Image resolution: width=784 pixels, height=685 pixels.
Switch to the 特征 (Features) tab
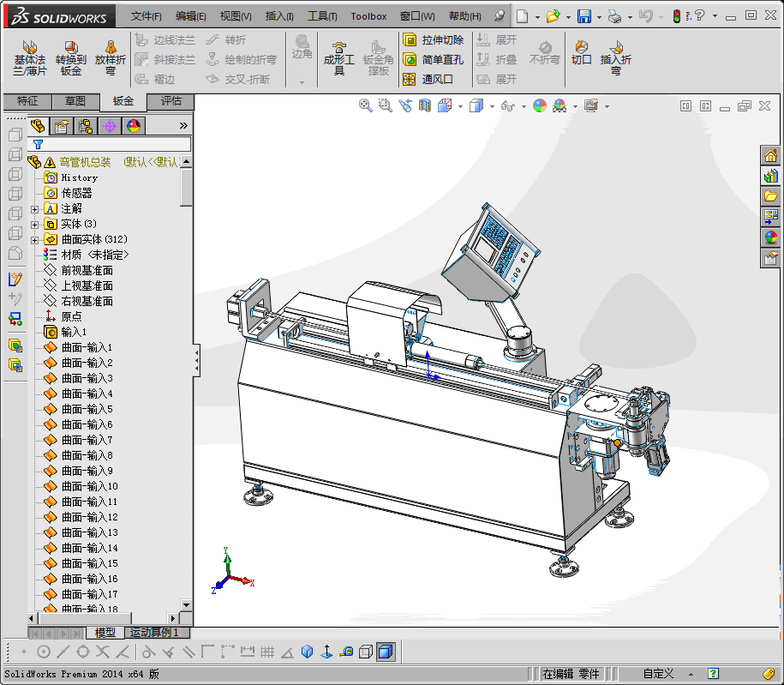click(27, 101)
